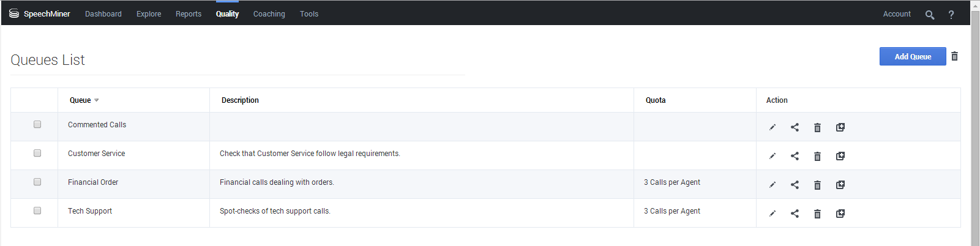Screen dimensions: 980x246
Task: Duplicate the Tech Support queue
Action: click(x=840, y=214)
